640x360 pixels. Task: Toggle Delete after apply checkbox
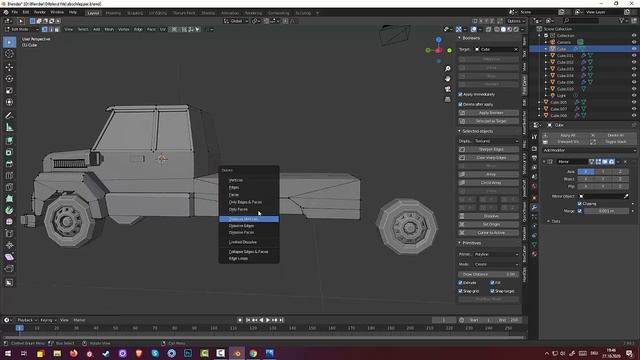[x=460, y=104]
